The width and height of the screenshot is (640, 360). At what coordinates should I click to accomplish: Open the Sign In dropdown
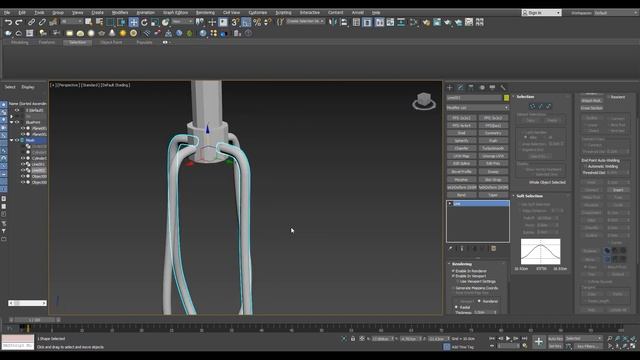click(x=541, y=13)
